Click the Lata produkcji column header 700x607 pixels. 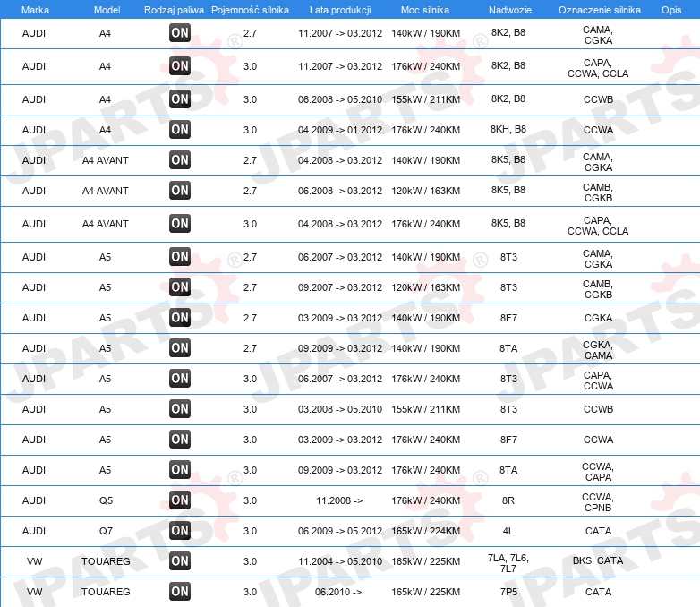pos(340,10)
